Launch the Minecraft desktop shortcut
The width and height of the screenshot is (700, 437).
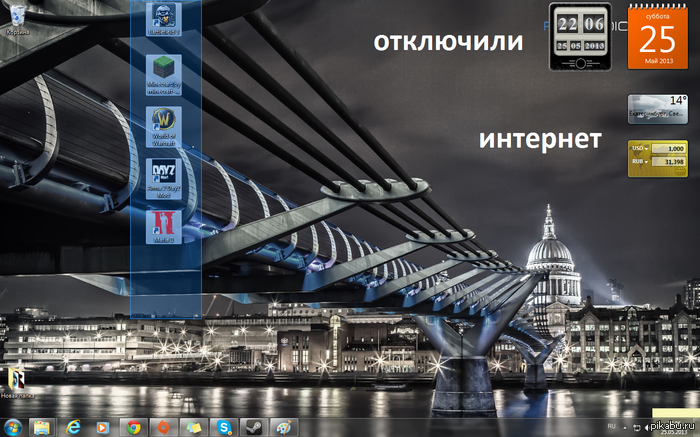pyautogui.click(x=163, y=72)
